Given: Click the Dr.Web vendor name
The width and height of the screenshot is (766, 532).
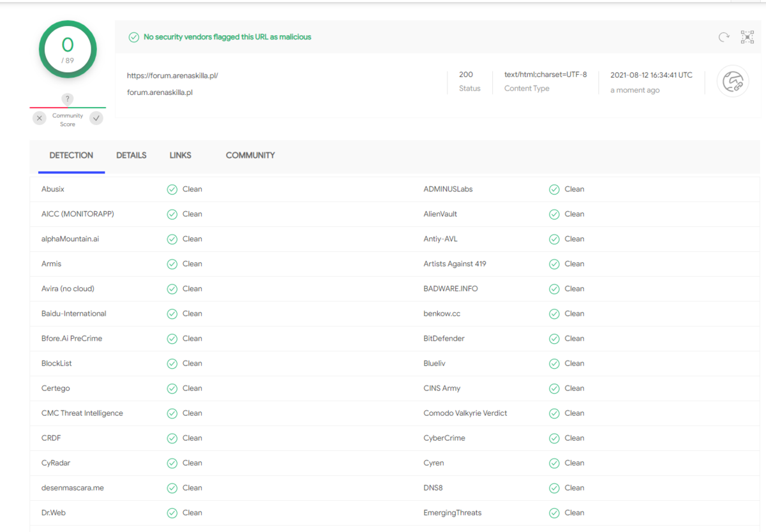Looking at the screenshot, I should [55, 513].
